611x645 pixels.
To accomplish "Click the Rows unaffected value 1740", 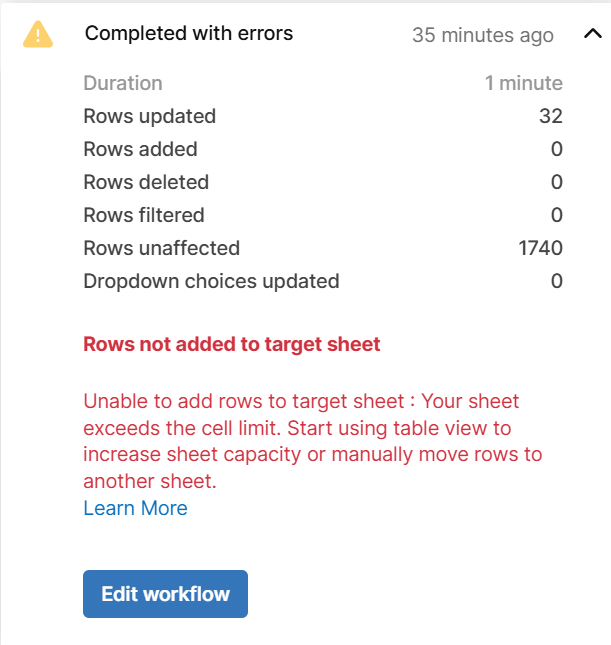I will point(540,248).
